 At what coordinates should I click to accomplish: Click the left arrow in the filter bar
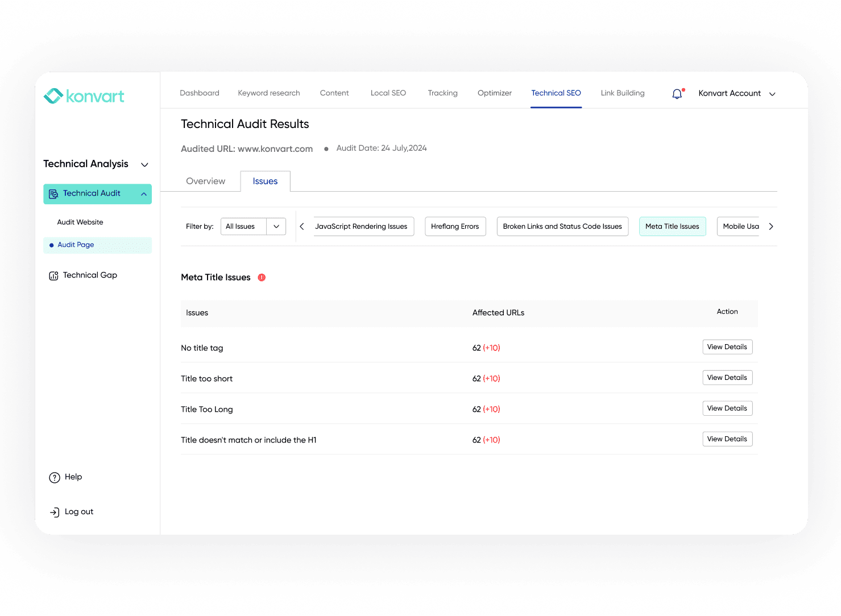tap(301, 226)
